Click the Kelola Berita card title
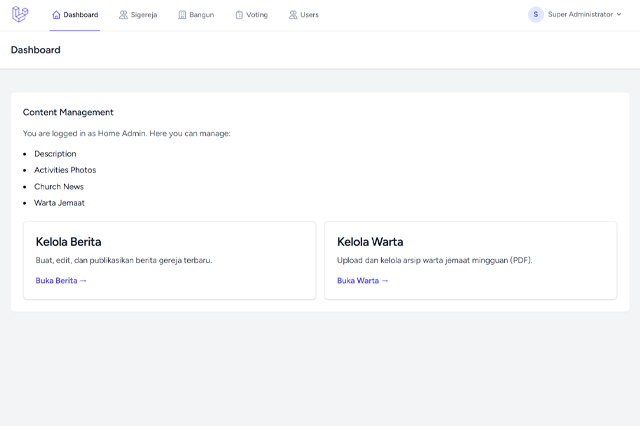The height and width of the screenshot is (426, 640). [x=68, y=241]
